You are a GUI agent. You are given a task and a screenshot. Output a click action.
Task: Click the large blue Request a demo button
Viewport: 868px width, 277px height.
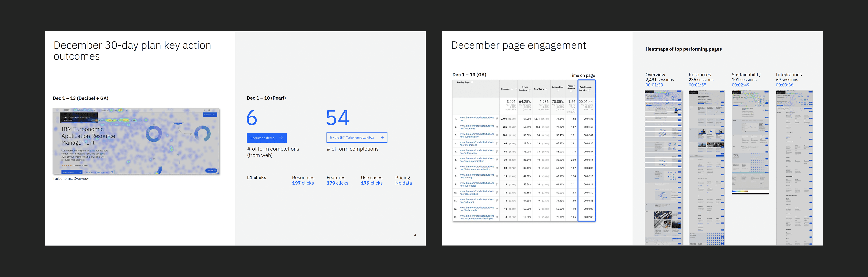[267, 138]
